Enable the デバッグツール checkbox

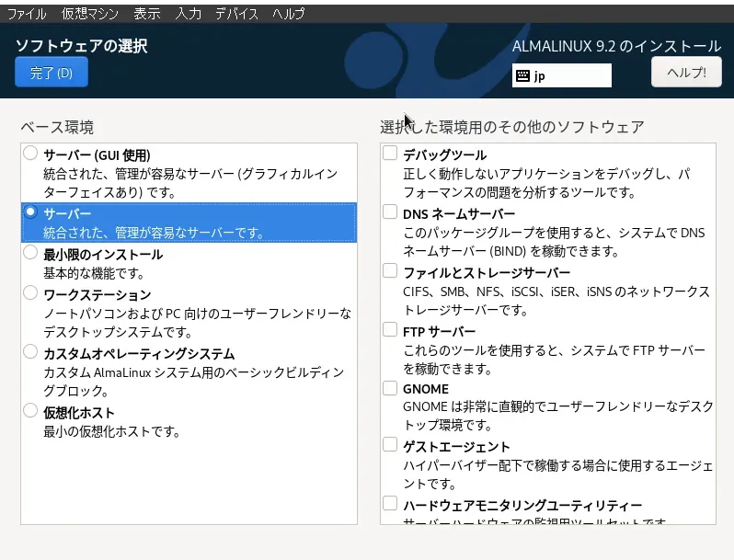(391, 154)
